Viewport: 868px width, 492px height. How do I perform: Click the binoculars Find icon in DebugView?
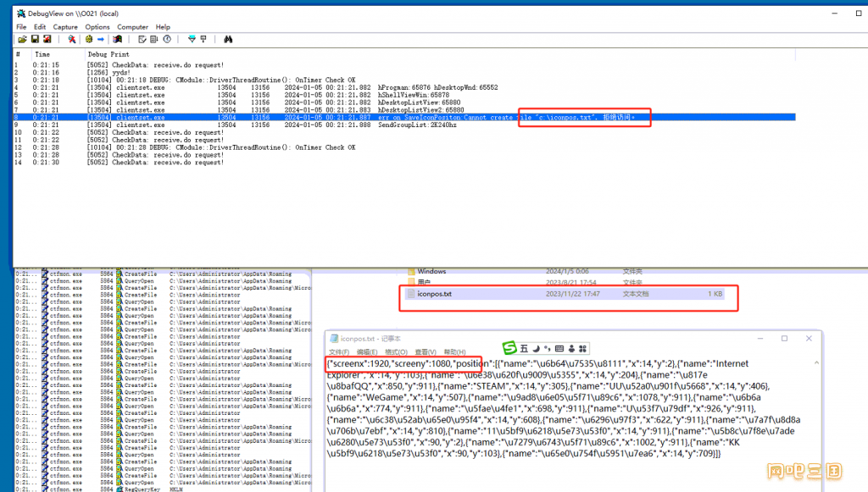click(228, 39)
